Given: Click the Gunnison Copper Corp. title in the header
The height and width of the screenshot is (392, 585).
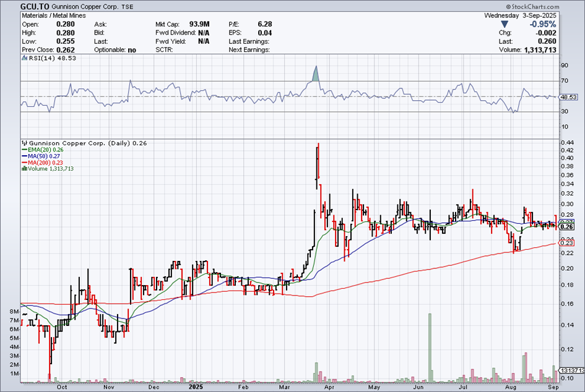Looking at the screenshot, I should tap(84, 7).
